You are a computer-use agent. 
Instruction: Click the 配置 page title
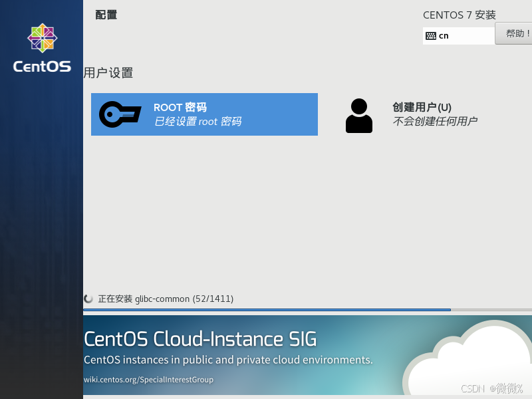[106, 15]
